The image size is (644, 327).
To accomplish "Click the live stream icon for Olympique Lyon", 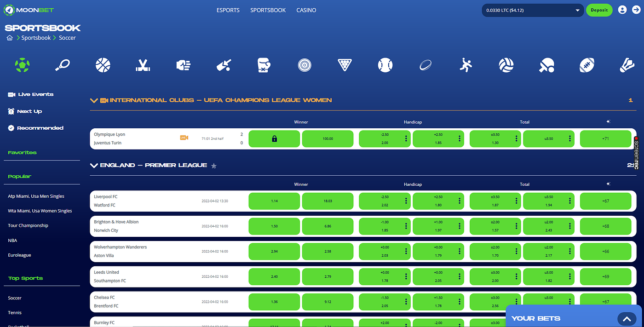I will tap(184, 138).
